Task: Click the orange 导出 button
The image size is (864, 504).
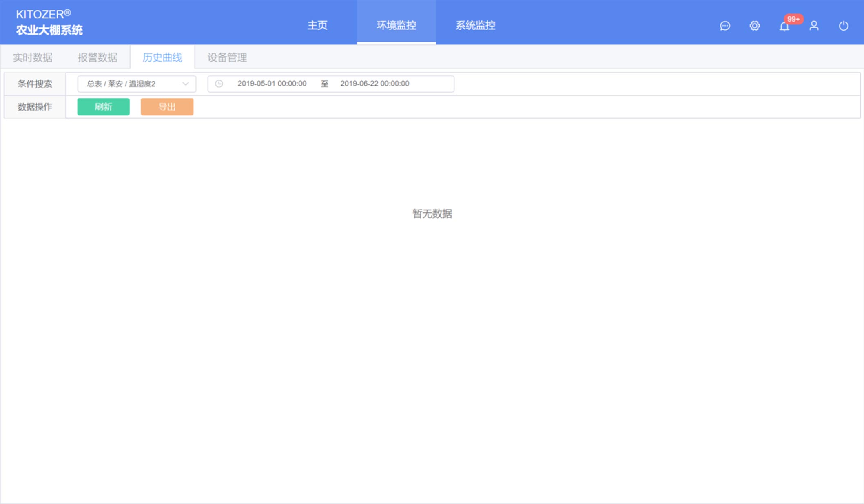Action: point(167,107)
